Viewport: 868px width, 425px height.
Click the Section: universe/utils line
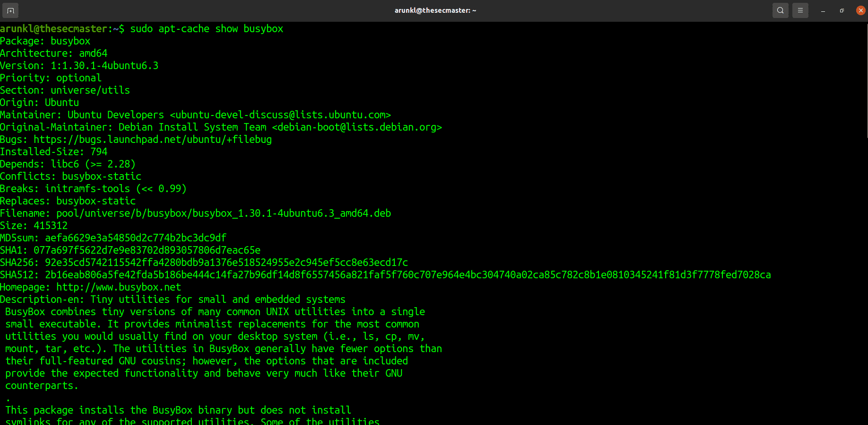pyautogui.click(x=65, y=90)
